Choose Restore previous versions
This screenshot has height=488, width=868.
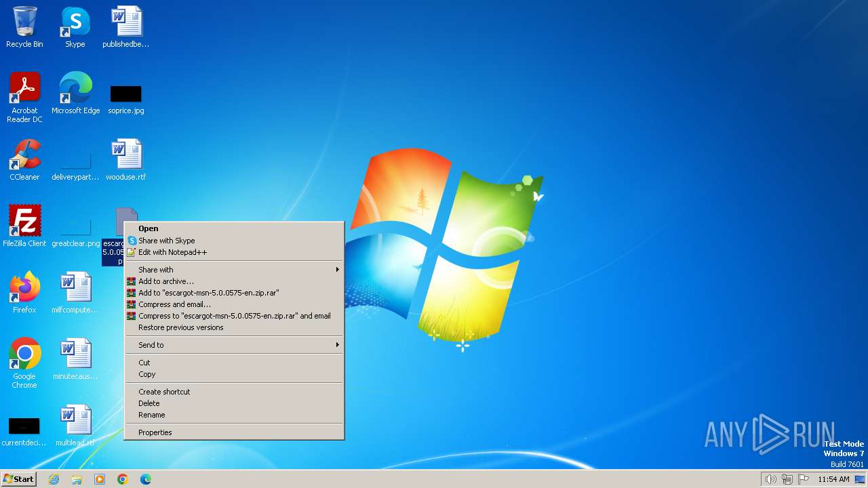(x=235, y=327)
